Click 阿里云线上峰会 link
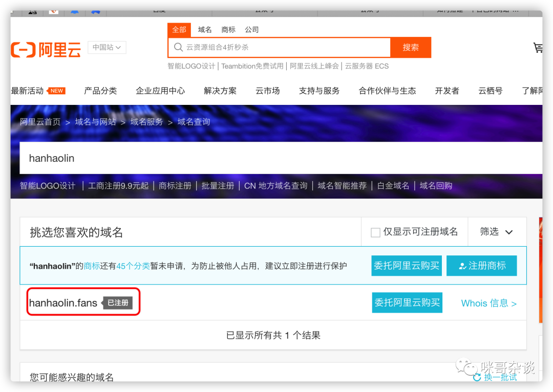The width and height of the screenshot is (553, 392). click(x=314, y=67)
